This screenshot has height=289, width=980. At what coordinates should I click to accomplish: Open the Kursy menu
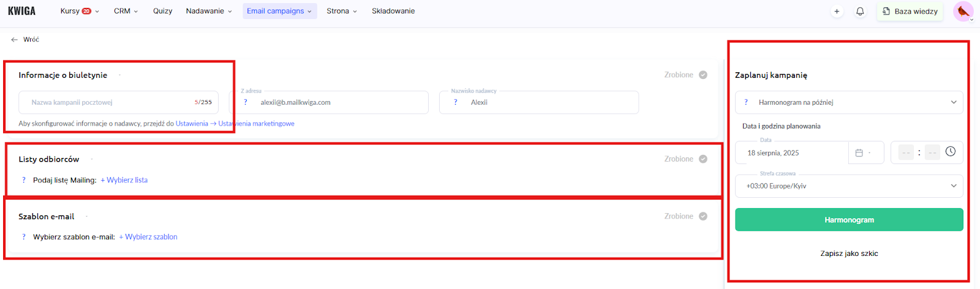(79, 11)
